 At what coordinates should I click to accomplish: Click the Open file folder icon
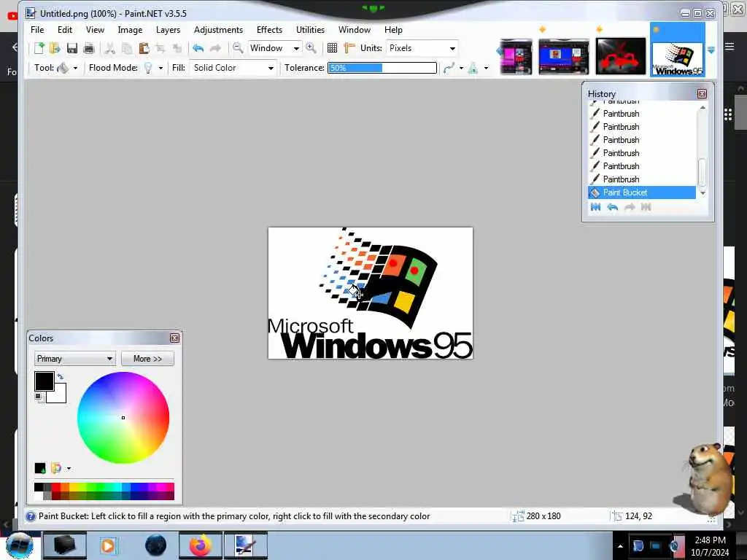click(x=55, y=48)
